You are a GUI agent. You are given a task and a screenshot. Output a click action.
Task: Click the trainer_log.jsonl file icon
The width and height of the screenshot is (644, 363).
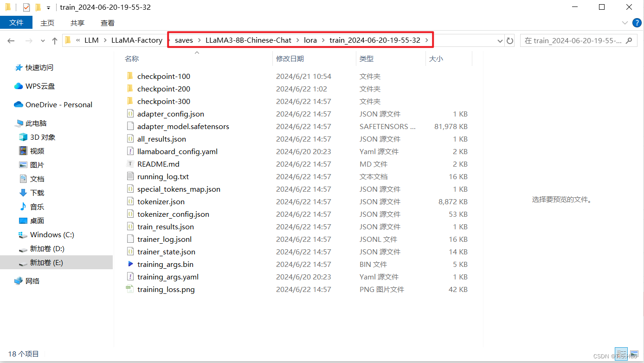[130, 239]
